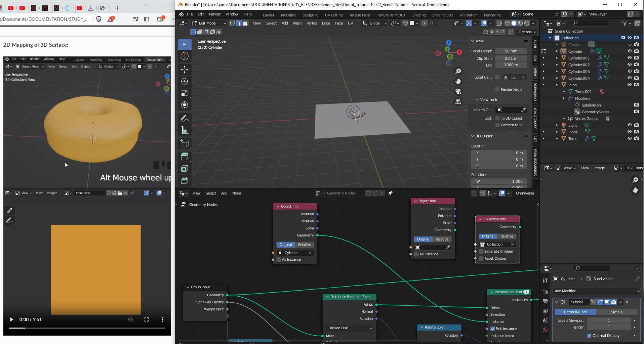The width and height of the screenshot is (644, 344).
Task: Click the pin icon in Geometry Nodes header
Action: pyautogui.click(x=390, y=193)
